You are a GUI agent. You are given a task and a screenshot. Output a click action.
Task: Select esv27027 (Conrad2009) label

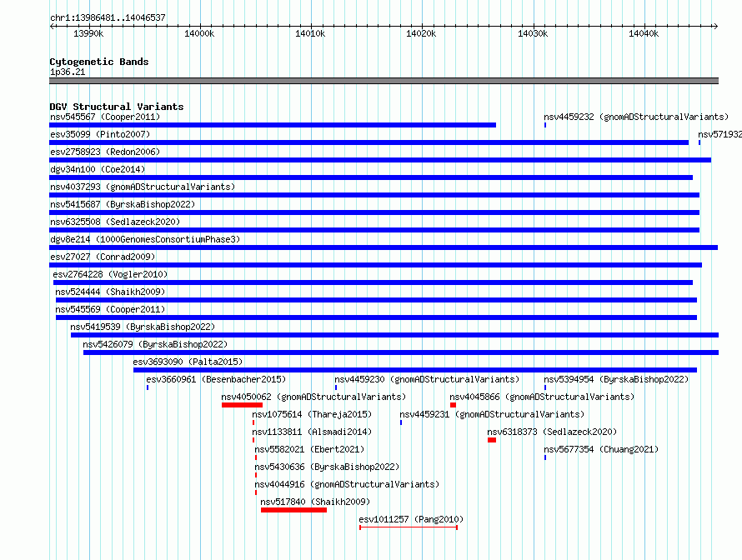coord(103,257)
